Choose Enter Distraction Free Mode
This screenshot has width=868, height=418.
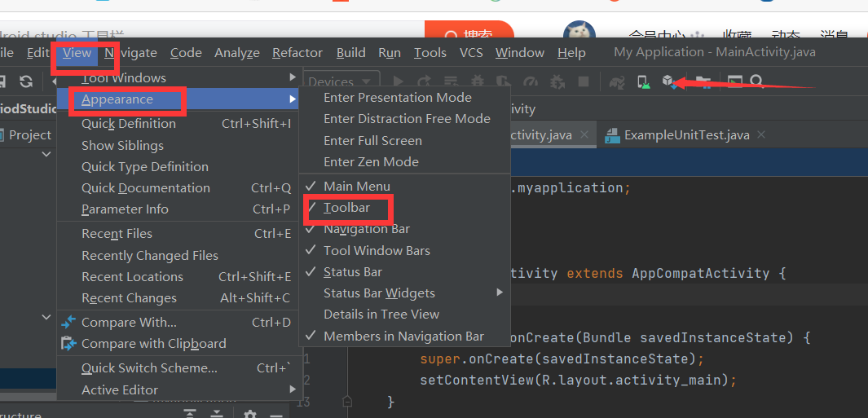coord(405,118)
